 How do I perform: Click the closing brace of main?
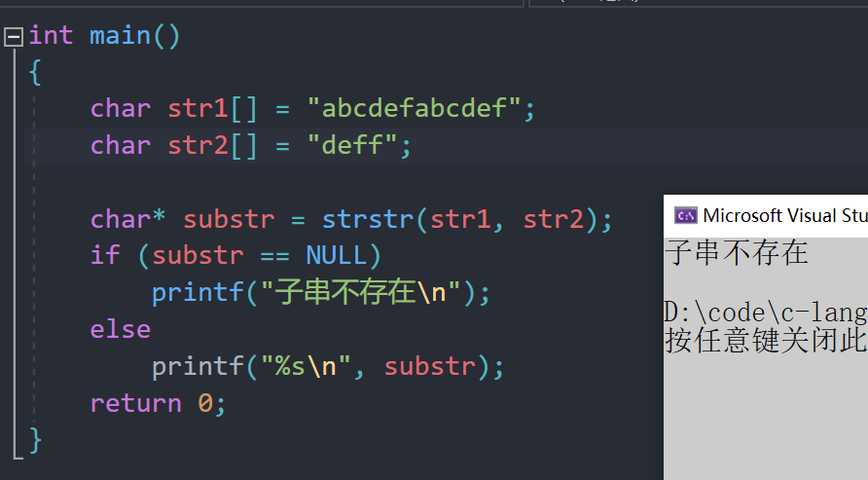click(x=35, y=441)
